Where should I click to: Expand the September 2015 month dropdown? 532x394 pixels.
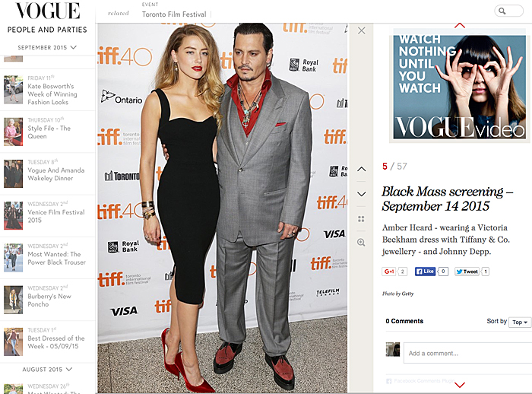click(47, 48)
